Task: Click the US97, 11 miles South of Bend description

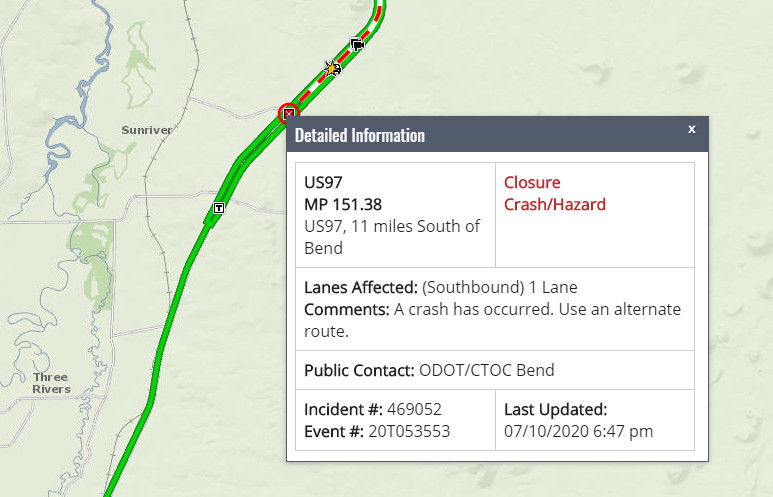Action: 392,237
